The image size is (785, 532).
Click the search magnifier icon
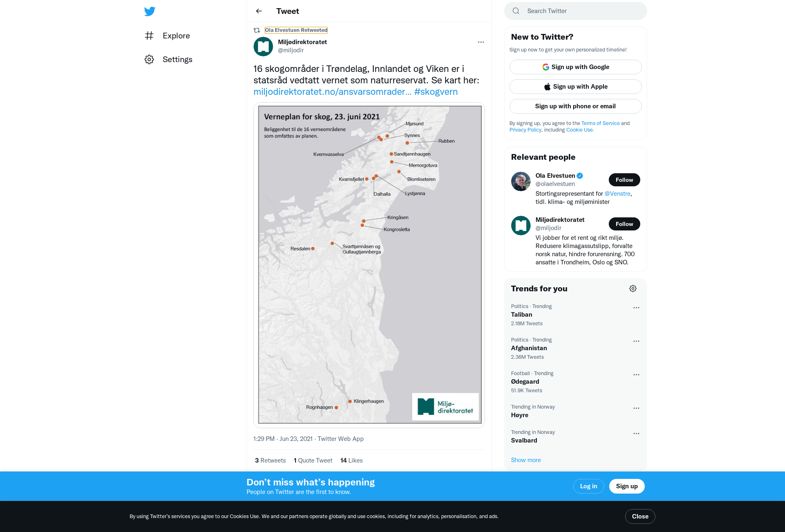pyautogui.click(x=516, y=11)
